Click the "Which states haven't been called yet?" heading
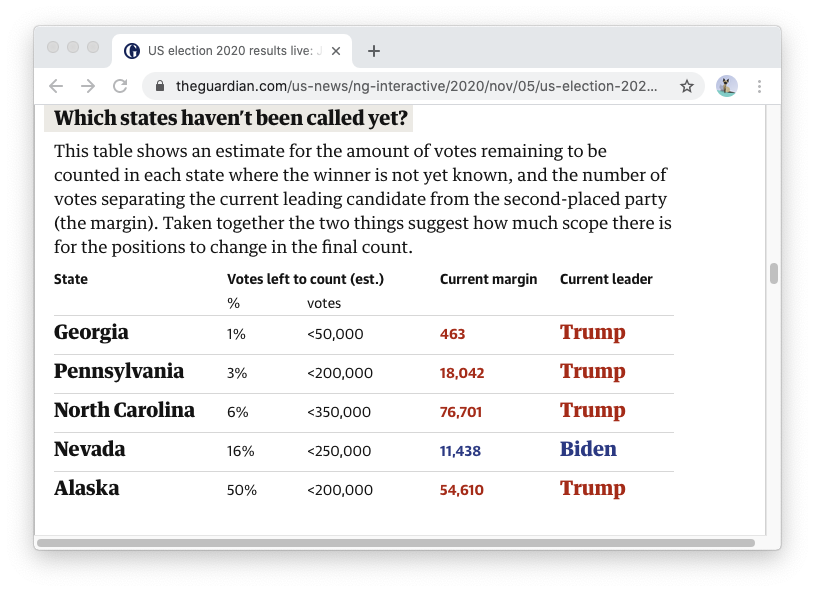This screenshot has height=592, width=815. click(x=230, y=118)
